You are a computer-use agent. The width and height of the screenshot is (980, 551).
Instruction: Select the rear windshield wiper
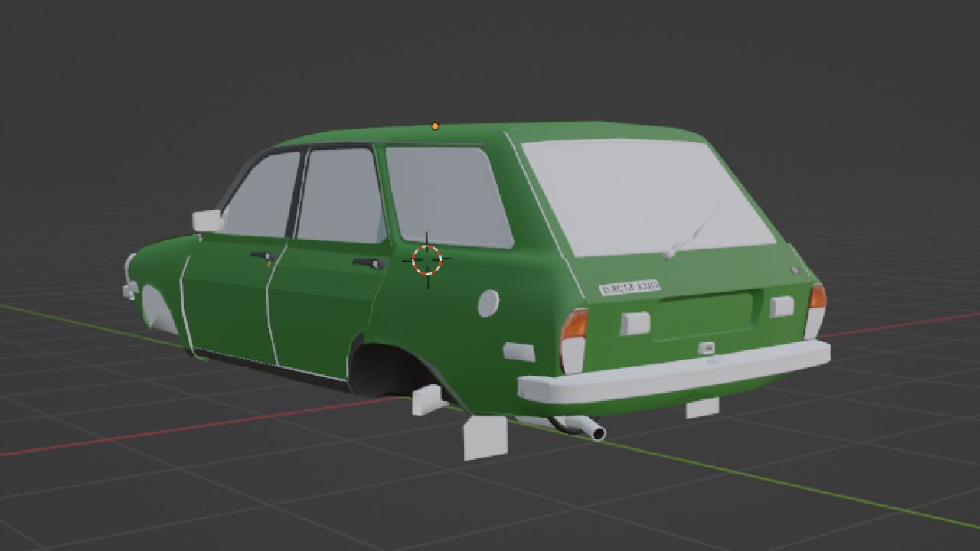pos(694,227)
